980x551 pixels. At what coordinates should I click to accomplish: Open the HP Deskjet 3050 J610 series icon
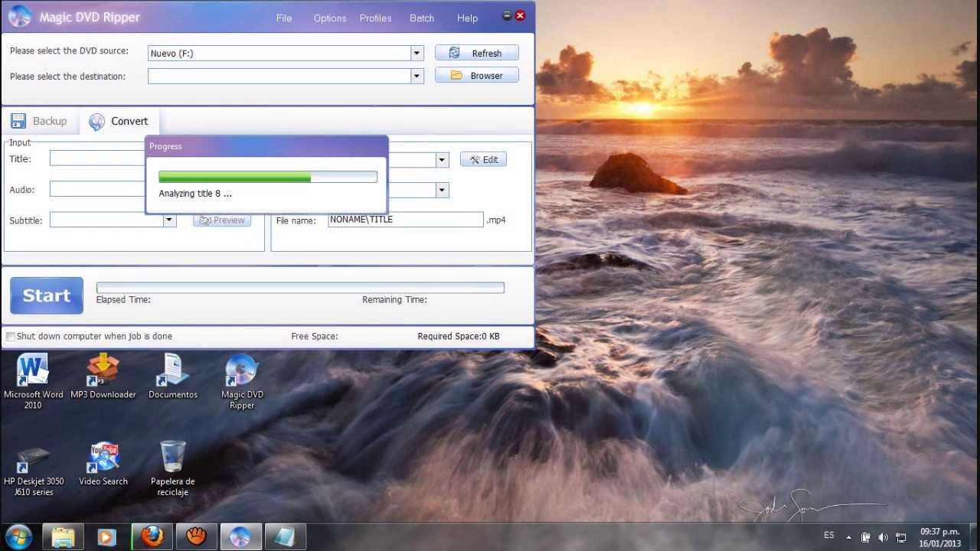34,468
